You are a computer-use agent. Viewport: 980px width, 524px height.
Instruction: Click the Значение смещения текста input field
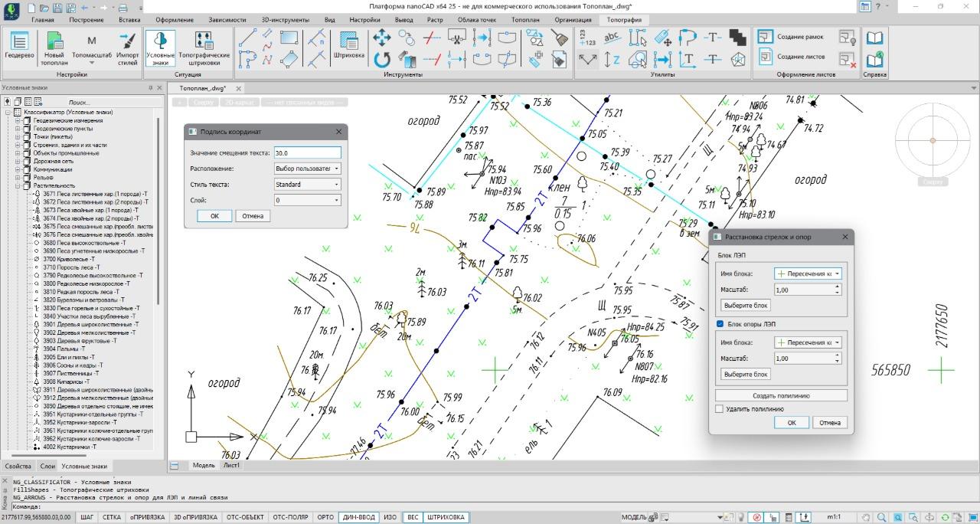point(306,153)
